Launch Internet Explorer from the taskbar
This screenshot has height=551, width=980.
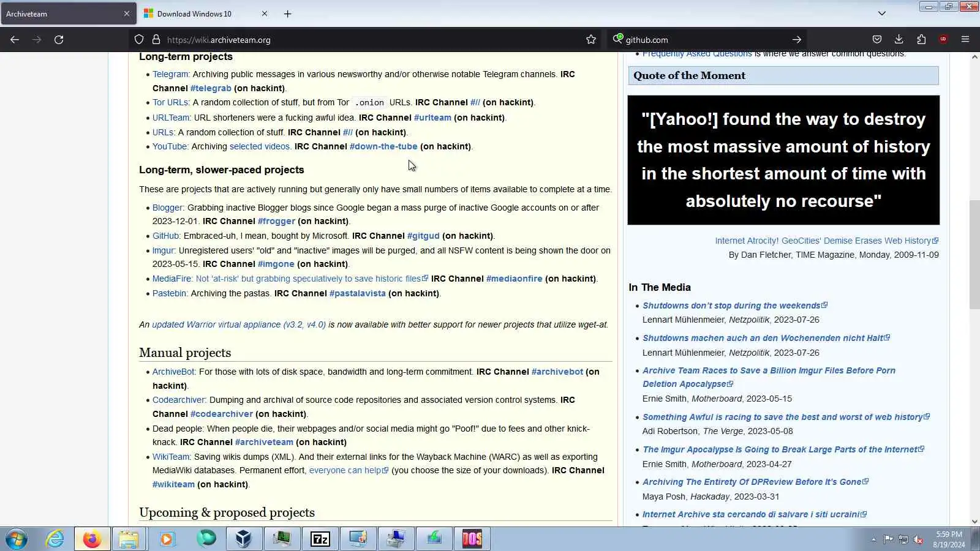point(55,539)
